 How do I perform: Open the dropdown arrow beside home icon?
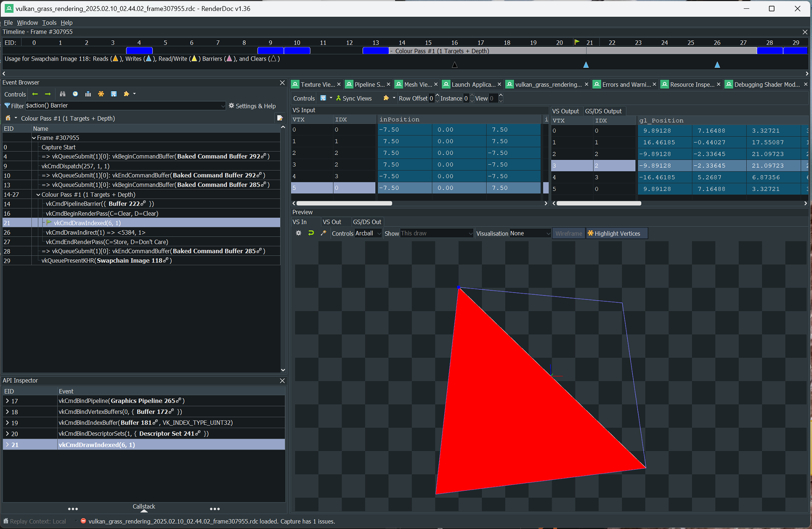coord(16,118)
